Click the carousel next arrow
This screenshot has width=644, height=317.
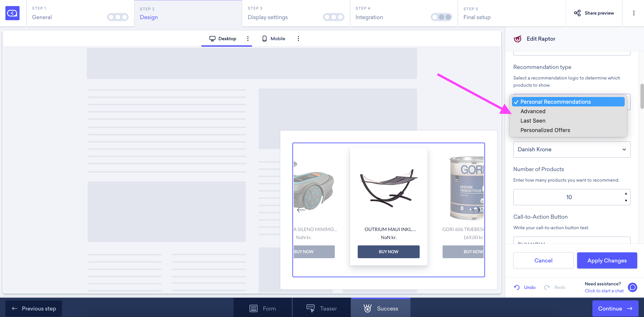pyautogui.click(x=476, y=210)
